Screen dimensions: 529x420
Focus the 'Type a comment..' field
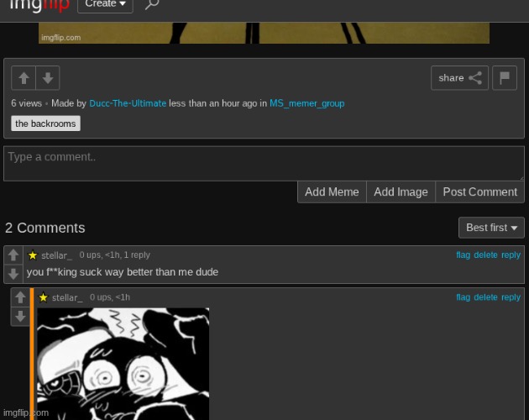[264, 164]
